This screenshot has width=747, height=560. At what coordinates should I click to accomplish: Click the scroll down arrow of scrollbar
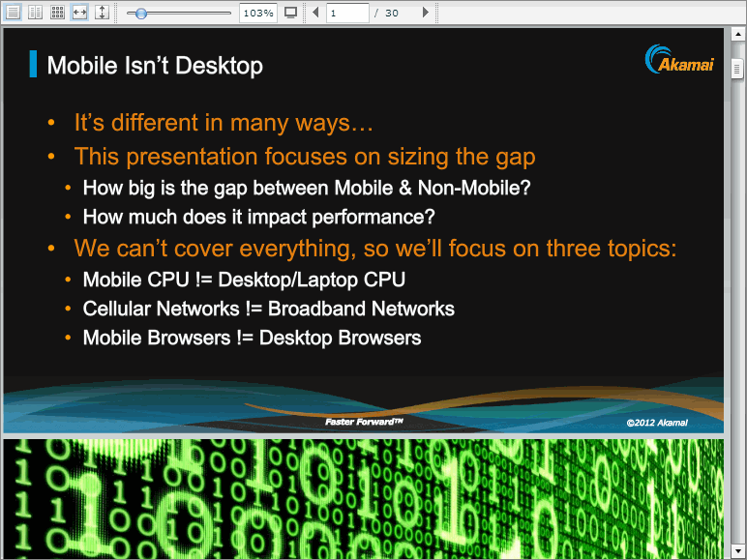[x=737, y=551]
